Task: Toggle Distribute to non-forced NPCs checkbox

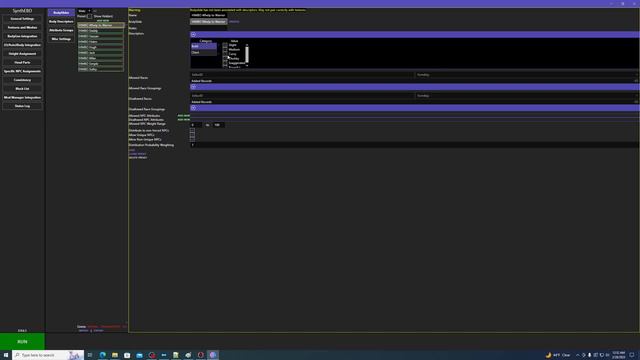Action: point(192,130)
